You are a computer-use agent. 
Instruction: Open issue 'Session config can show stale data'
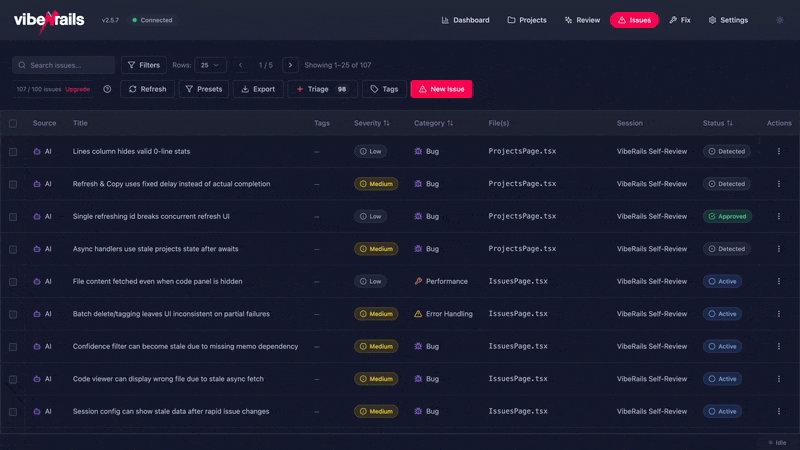171,411
